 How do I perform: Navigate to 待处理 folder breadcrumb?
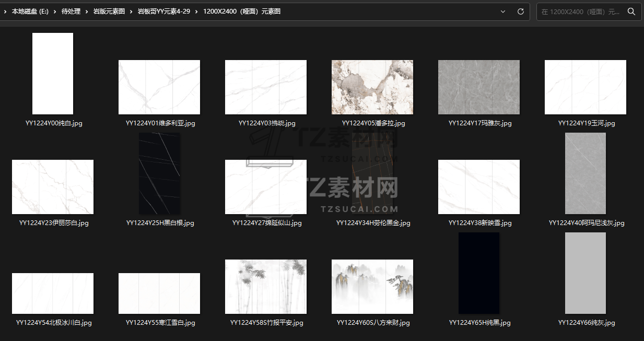71,11
